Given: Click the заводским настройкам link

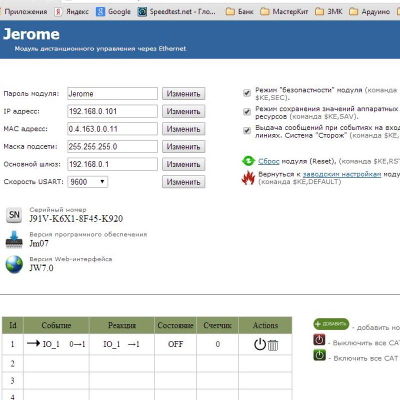Looking at the screenshot, I should tap(342, 174).
